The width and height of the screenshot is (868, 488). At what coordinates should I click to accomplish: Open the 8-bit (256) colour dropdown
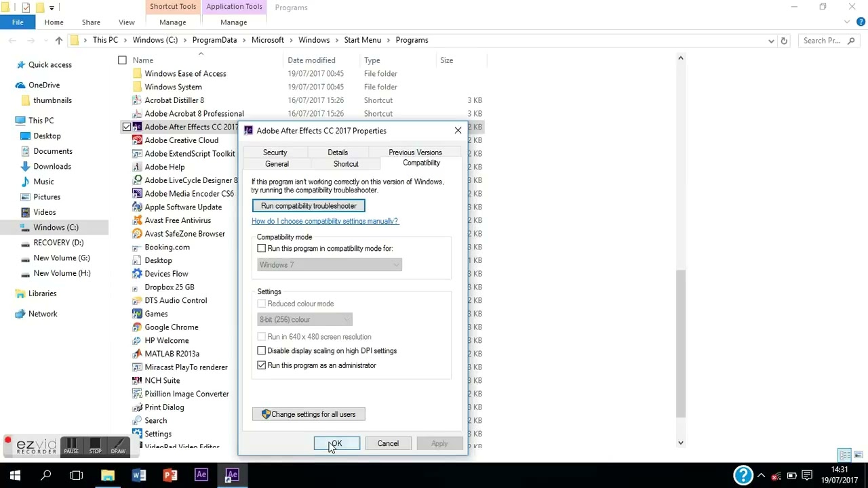pyautogui.click(x=304, y=320)
